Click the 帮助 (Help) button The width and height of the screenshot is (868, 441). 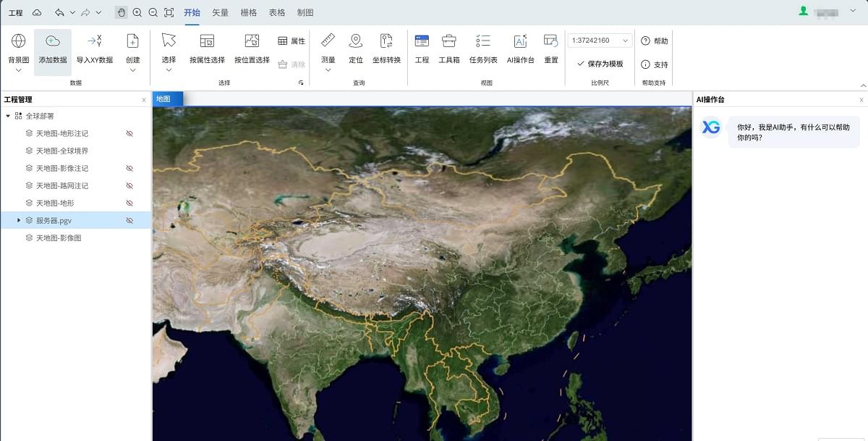coord(655,41)
